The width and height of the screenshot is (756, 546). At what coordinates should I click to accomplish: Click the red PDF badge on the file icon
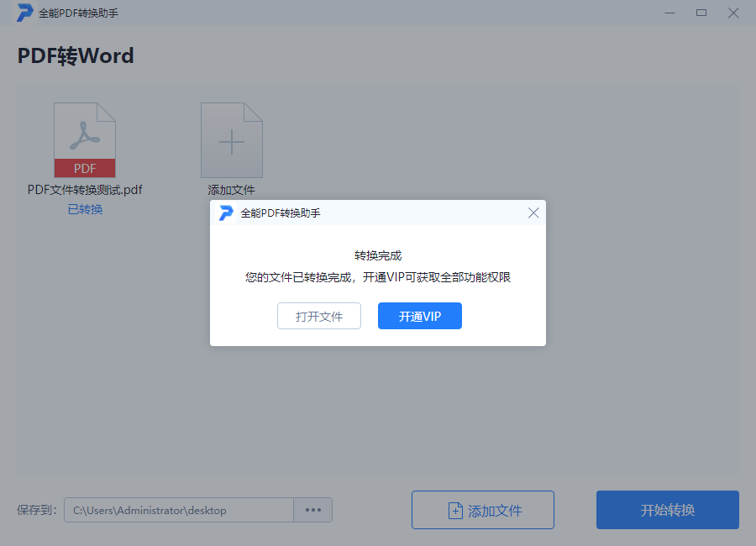pos(84,168)
